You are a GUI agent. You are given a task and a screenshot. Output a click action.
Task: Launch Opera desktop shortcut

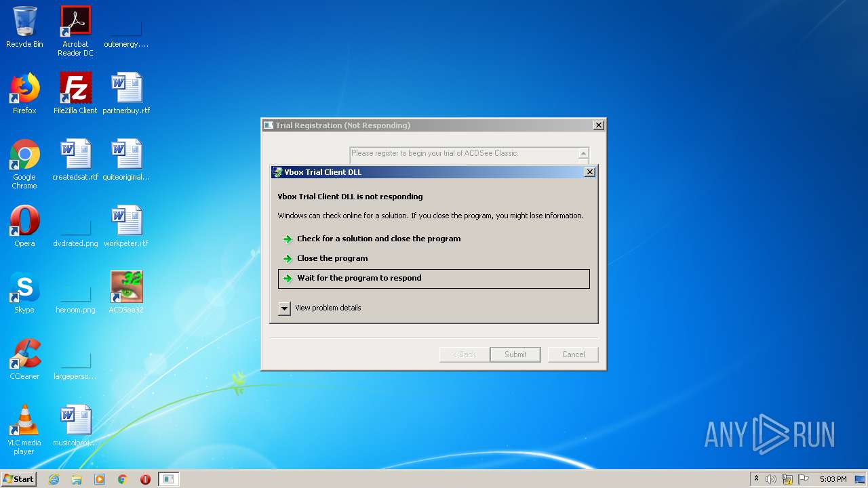click(x=24, y=226)
